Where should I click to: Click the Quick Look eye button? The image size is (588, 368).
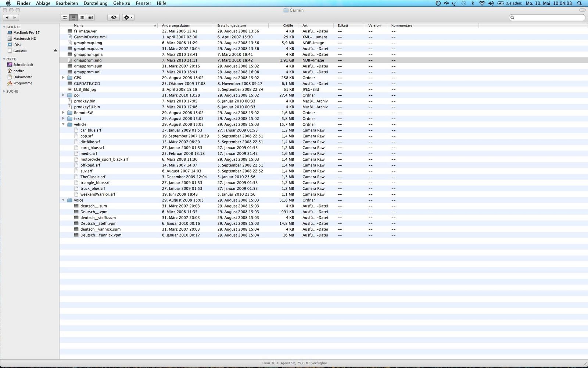[114, 17]
